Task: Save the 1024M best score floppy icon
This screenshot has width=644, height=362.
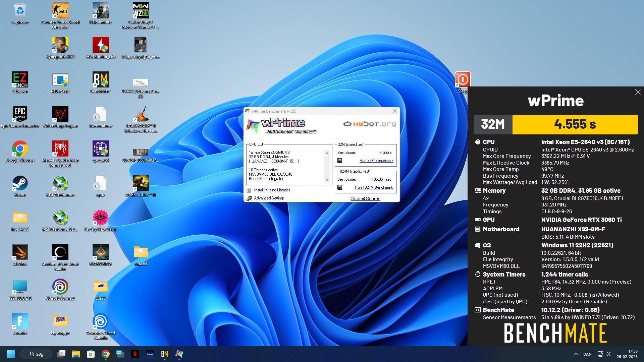Action: (x=340, y=187)
